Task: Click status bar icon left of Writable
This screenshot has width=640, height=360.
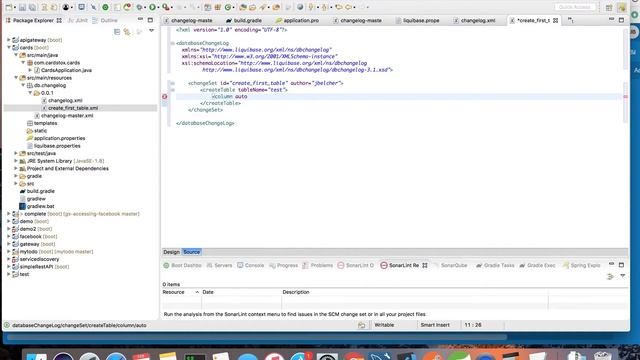Action: click(362, 325)
